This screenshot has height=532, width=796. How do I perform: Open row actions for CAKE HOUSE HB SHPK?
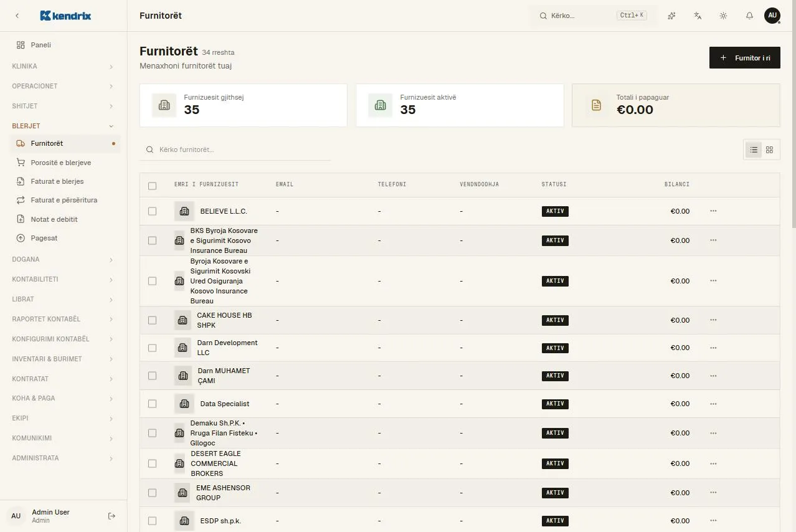pyautogui.click(x=713, y=320)
